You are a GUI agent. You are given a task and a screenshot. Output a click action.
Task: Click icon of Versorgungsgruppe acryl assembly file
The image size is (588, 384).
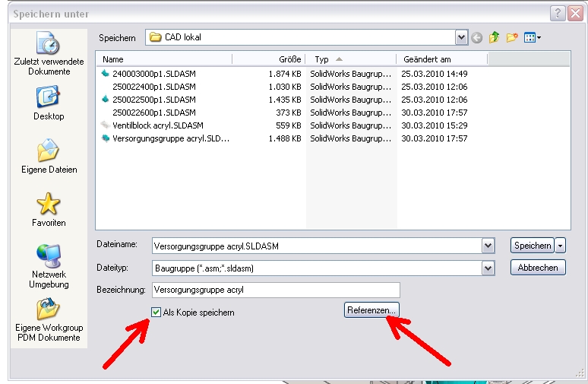[106, 138]
